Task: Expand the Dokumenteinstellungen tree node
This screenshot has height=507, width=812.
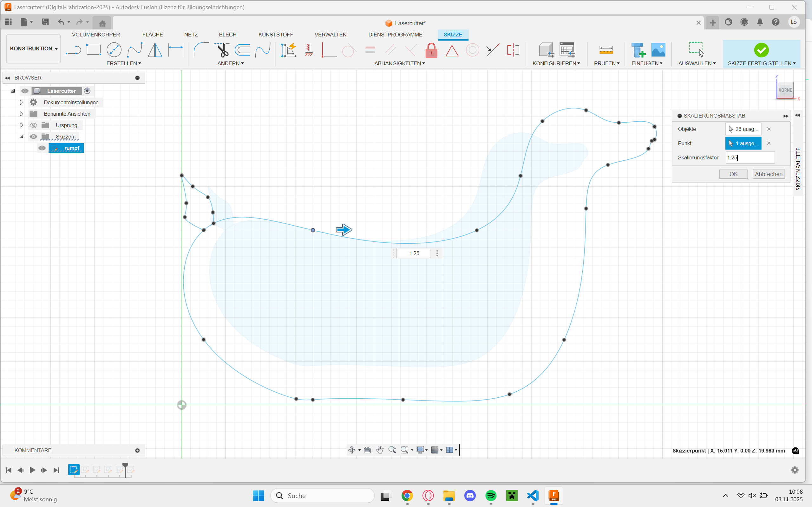Action: (22, 103)
